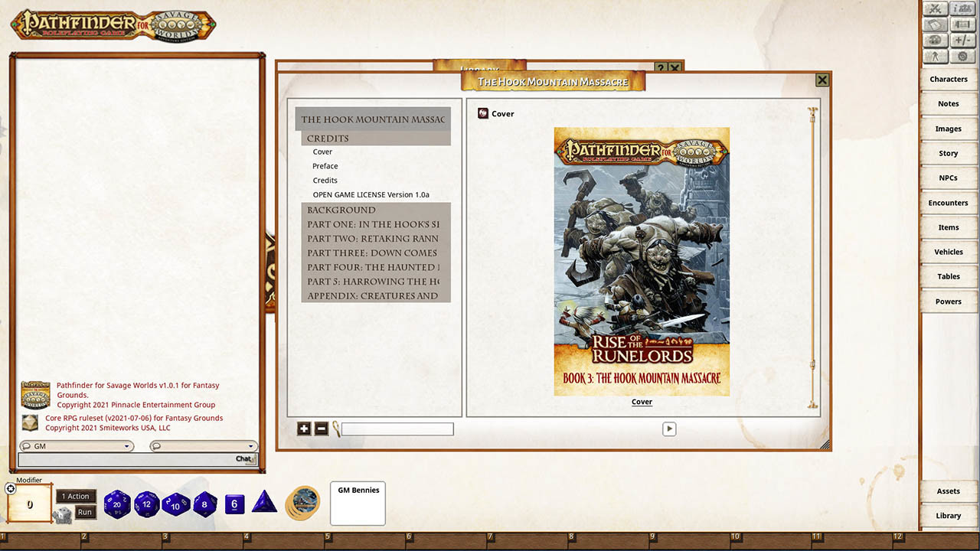Open the character info icon top right

962,8
